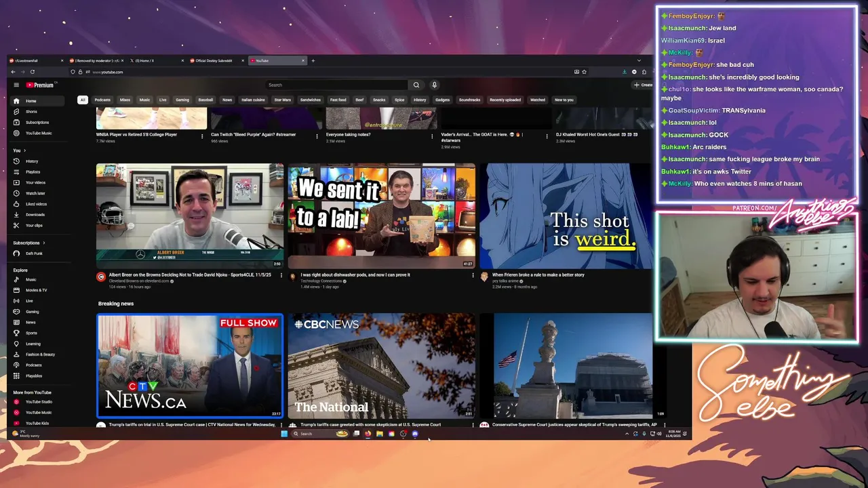Click the YouTube Premium logo
The image size is (868, 488).
(40, 85)
